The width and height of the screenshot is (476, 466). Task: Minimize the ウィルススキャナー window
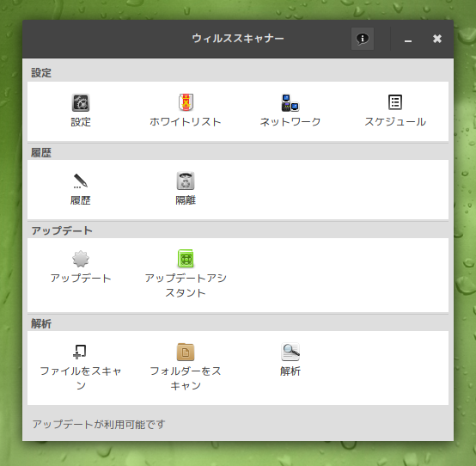coord(408,39)
